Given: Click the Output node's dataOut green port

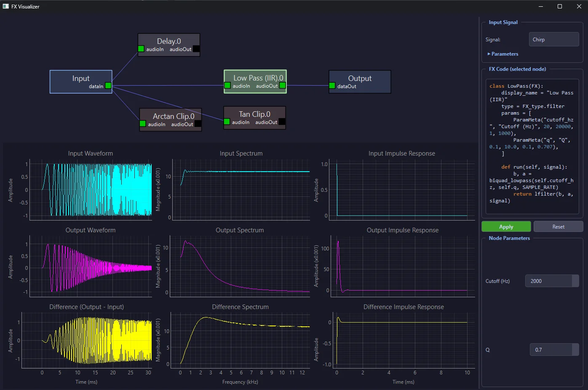Looking at the screenshot, I should click(332, 86).
